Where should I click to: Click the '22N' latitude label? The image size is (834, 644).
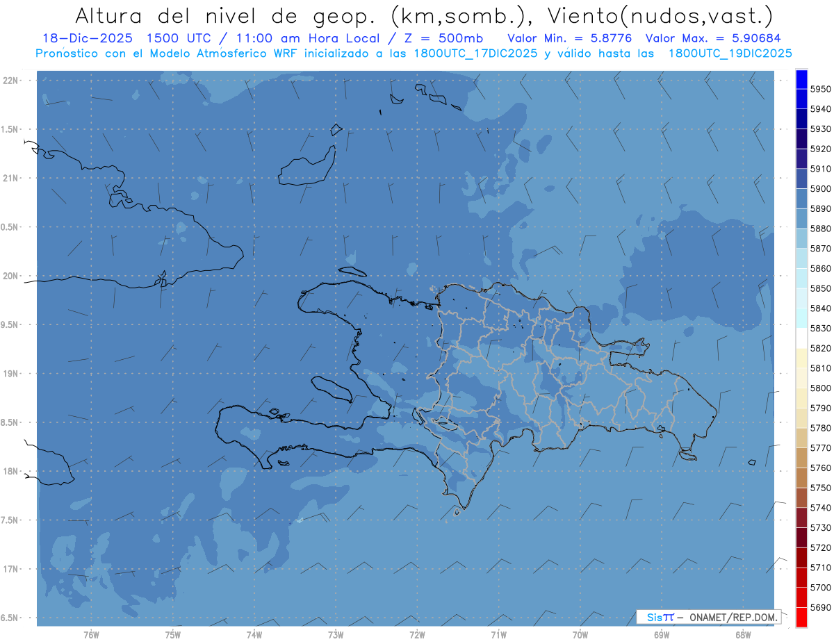coord(12,81)
